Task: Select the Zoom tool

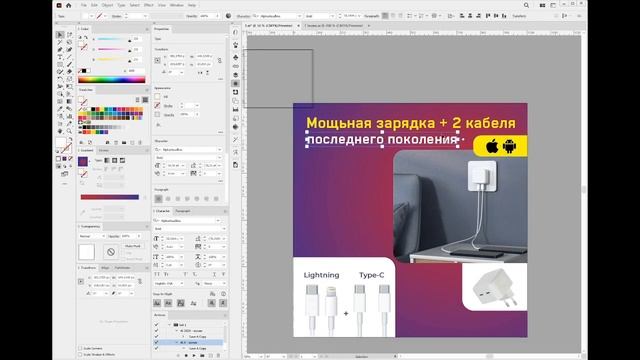Action: point(69,131)
